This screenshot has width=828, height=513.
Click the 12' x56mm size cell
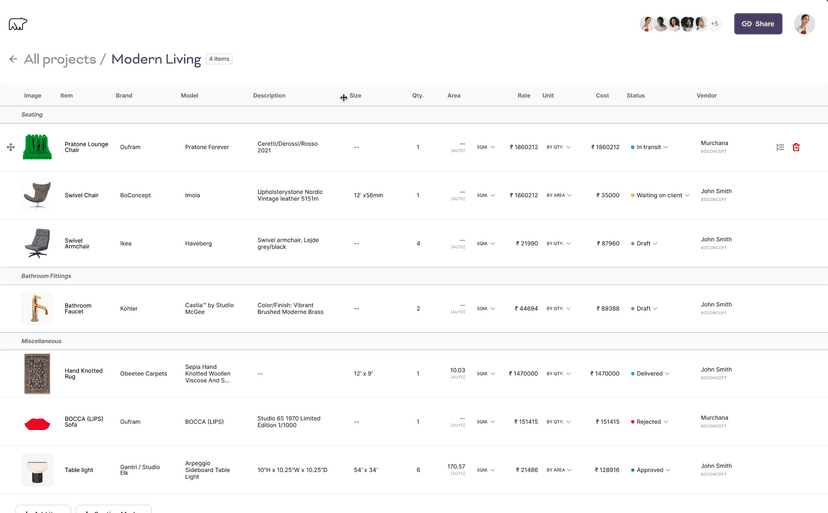pos(369,195)
